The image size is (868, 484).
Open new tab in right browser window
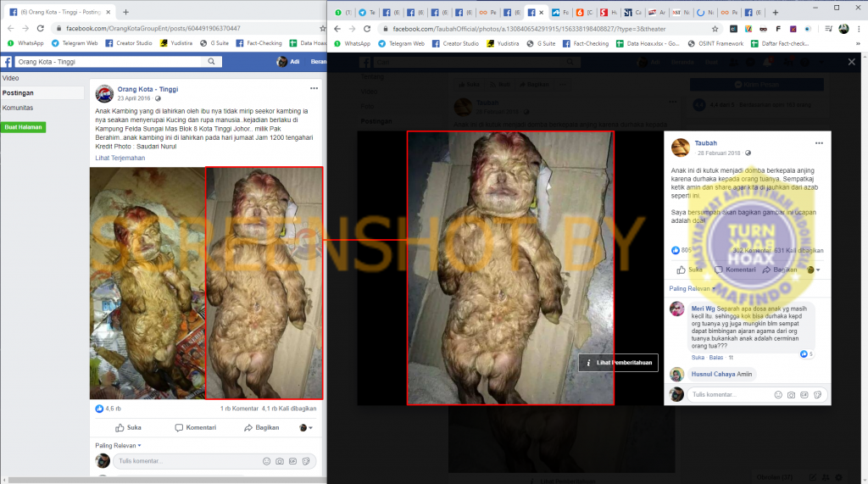(x=775, y=12)
